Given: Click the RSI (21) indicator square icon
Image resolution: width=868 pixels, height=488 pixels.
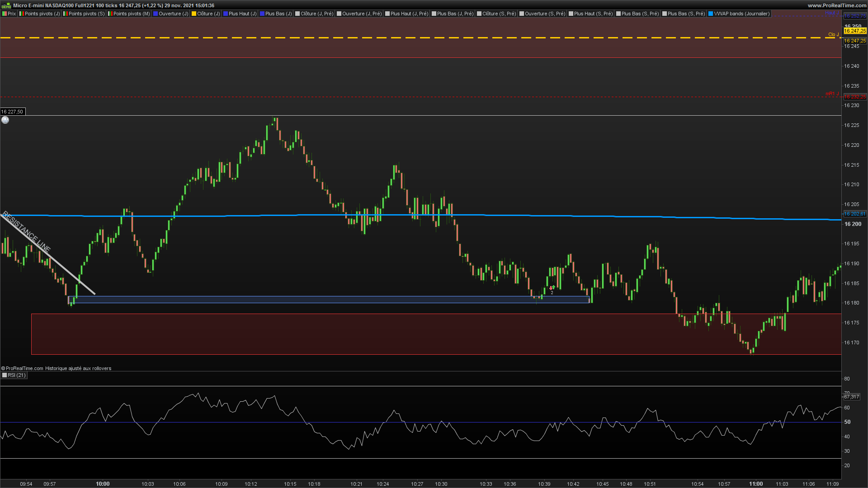Looking at the screenshot, I should 5,375.
